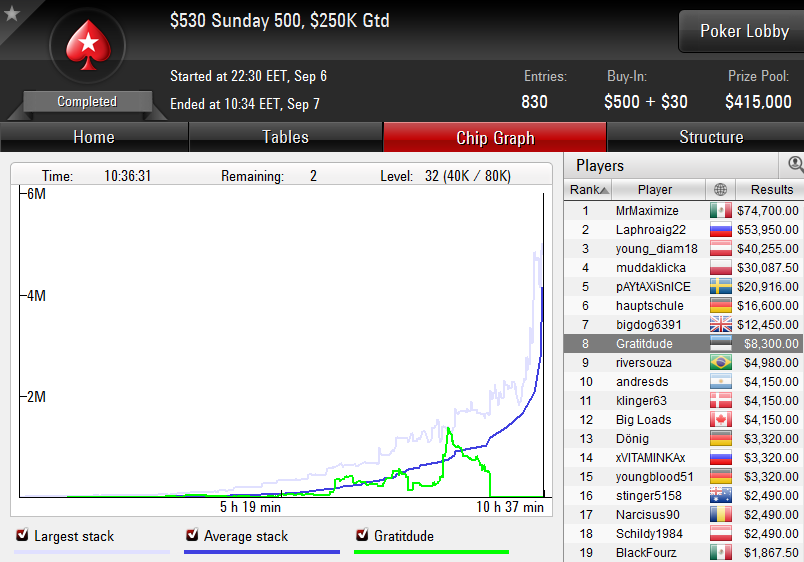Click the Russia flag beside xVITAMINKAx

pos(720,457)
